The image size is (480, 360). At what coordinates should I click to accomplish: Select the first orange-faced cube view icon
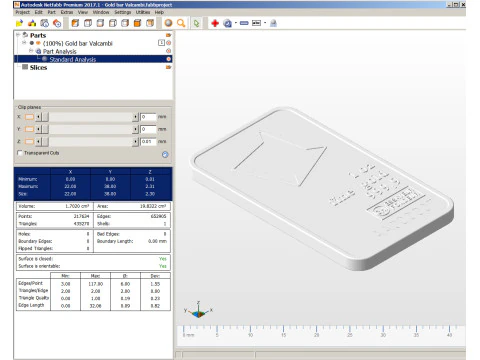75,23
